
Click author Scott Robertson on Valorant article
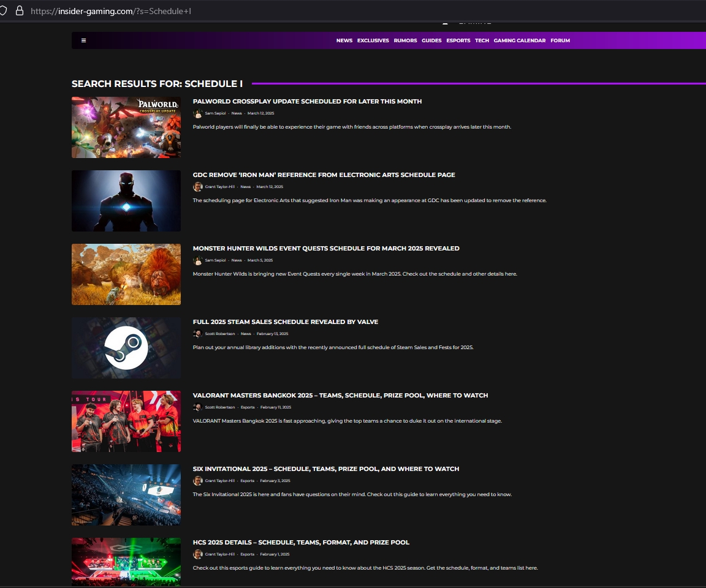(220, 407)
